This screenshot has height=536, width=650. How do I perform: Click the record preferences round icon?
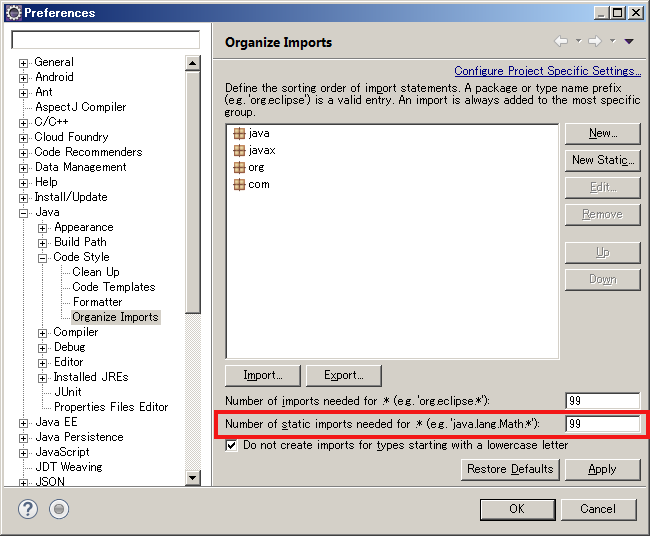(x=59, y=509)
